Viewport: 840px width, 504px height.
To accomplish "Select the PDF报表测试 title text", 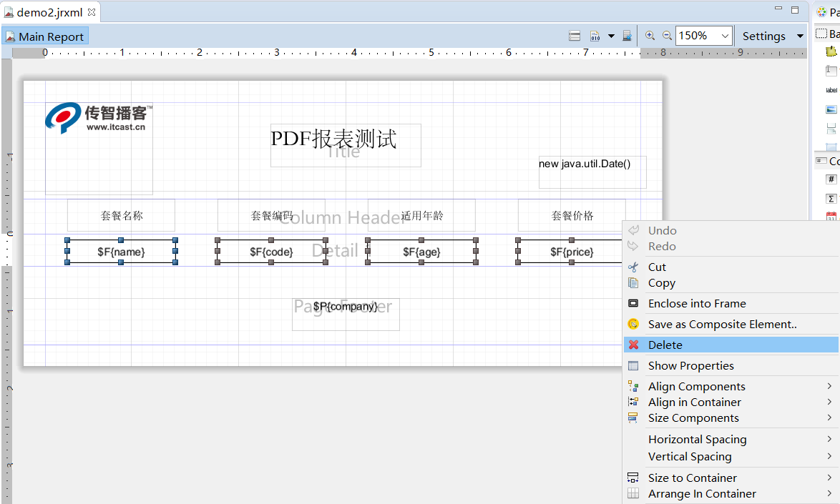I will [346, 146].
